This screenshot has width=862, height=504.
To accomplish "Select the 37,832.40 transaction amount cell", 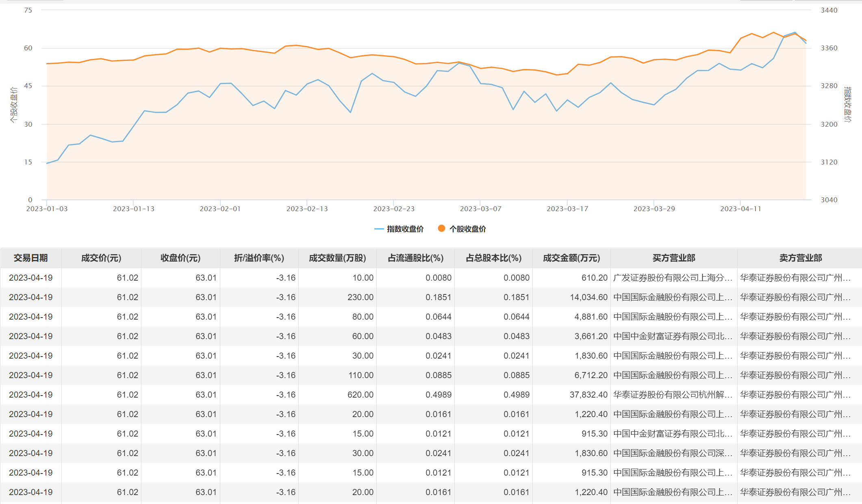I will (588, 395).
